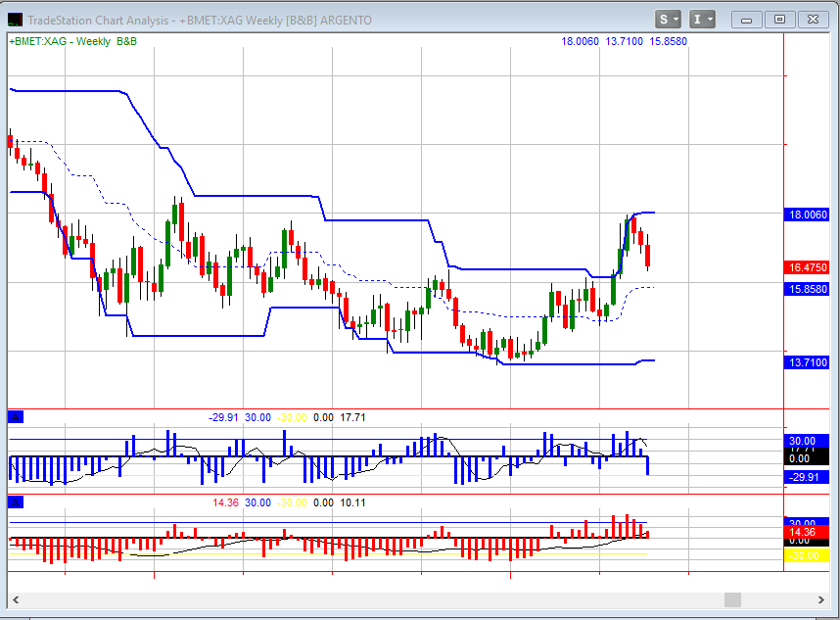Click the red 16.4750 last price label

807,267
